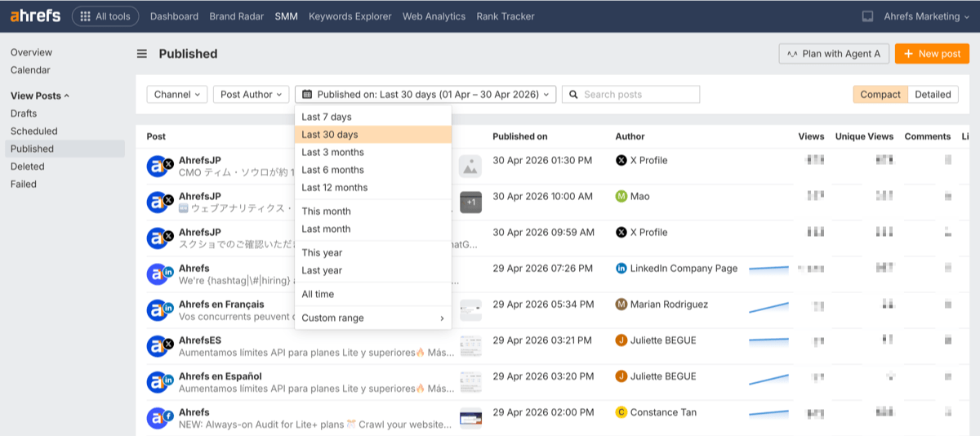This screenshot has height=436, width=980.
Task: Select Last 12 months
Action: point(373,188)
